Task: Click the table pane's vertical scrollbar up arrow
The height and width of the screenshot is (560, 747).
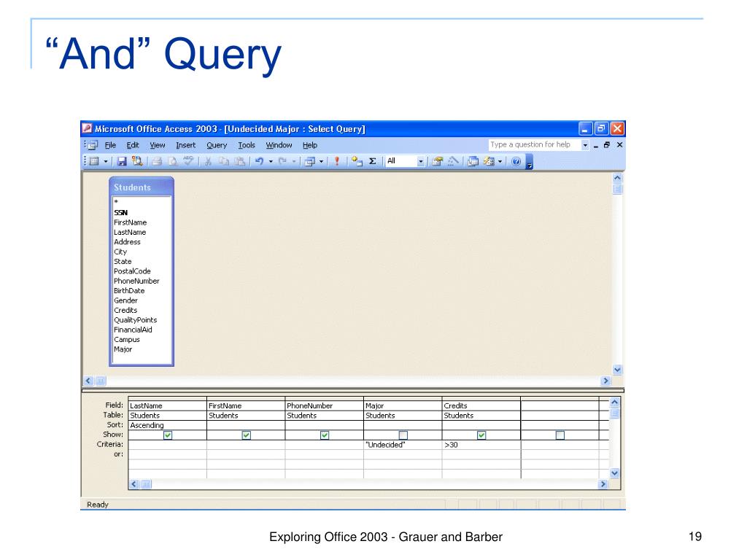Action: pyautogui.click(x=617, y=178)
